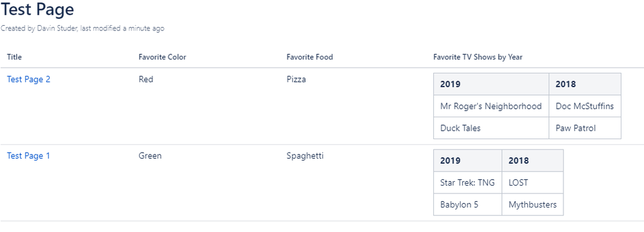Image resolution: width=644 pixels, height=232 pixels.
Task: Select the Green color cell
Action: coord(150,155)
